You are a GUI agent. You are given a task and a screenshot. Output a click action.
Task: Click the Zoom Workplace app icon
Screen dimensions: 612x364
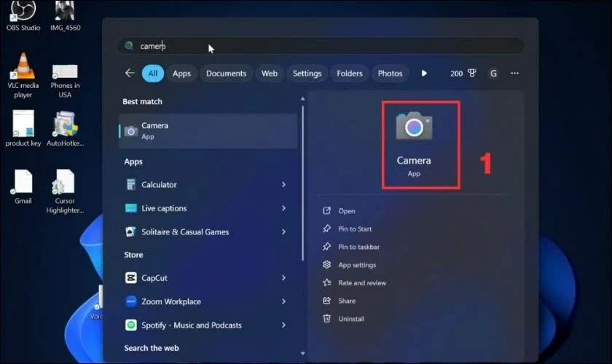pyautogui.click(x=130, y=301)
